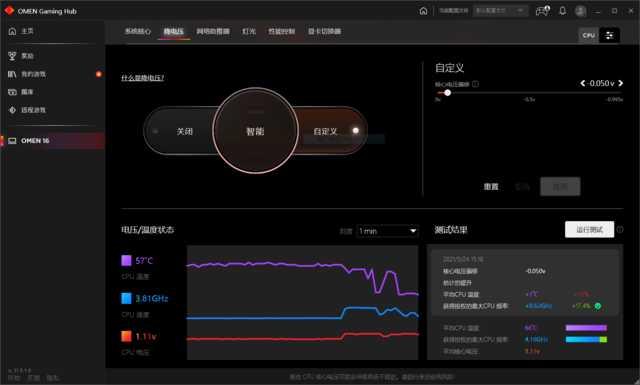The width and height of the screenshot is (640, 385).
Task: Click the grey apply button
Action: (x=560, y=187)
